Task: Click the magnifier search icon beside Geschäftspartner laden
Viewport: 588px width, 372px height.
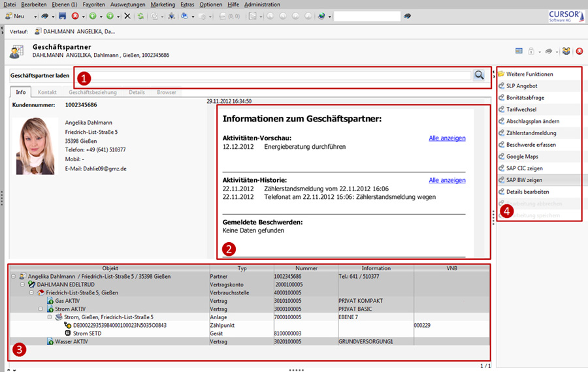Action: pos(480,76)
